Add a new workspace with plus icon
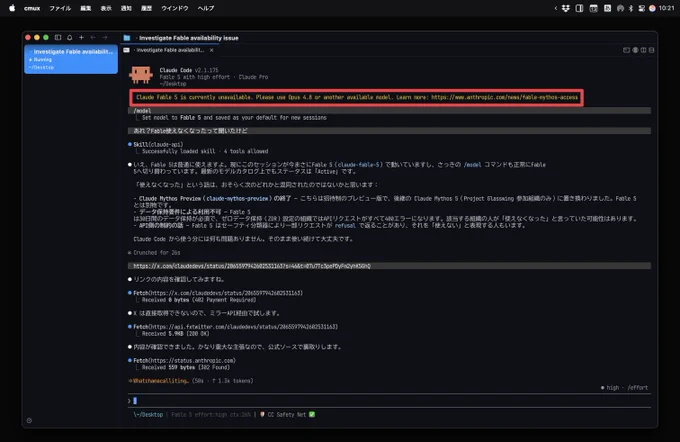 pyautogui.click(x=81, y=38)
